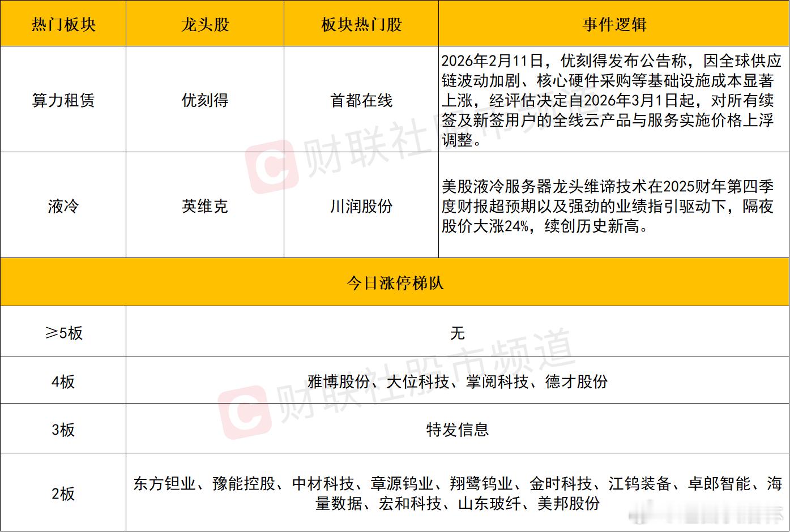Select the 热门板块 column header
This screenshot has width=790, height=532.
tap(62, 23)
